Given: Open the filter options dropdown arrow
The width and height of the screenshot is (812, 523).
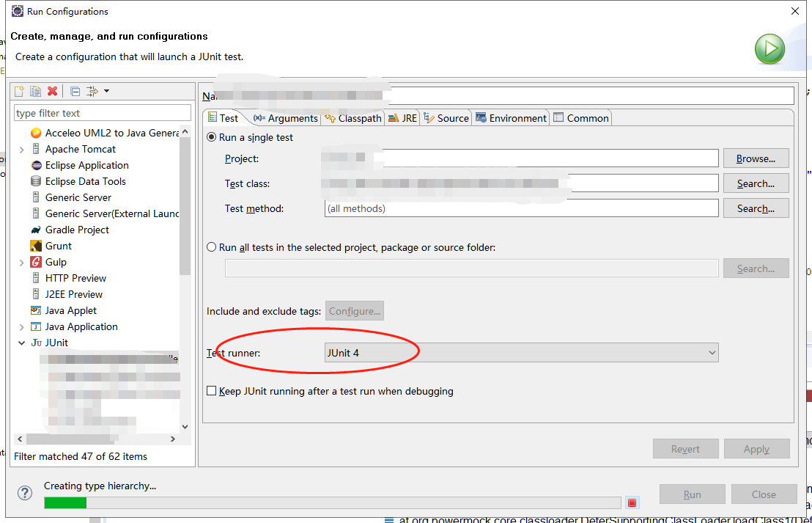Looking at the screenshot, I should coord(107,91).
